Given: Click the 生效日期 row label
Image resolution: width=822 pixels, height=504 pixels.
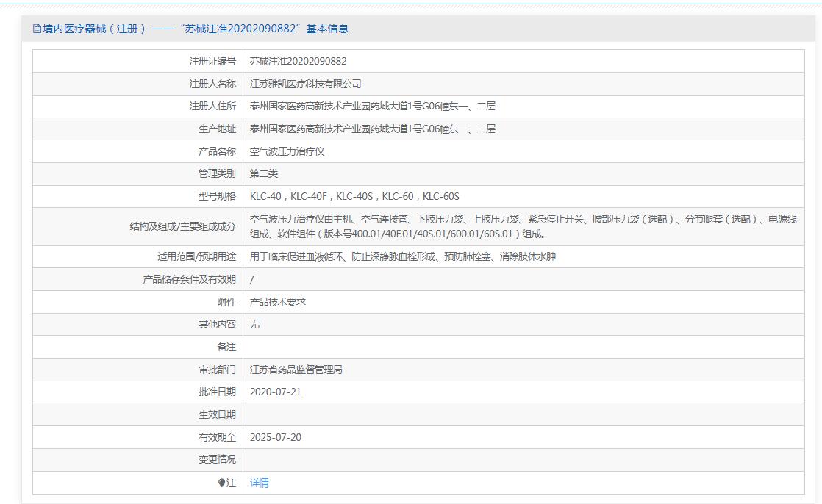Looking at the screenshot, I should point(217,414).
